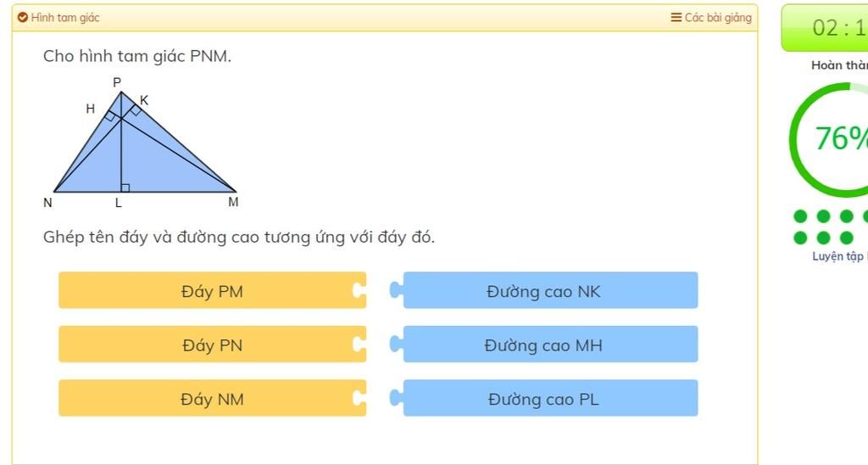Open the Các bài giảng hamburger menu icon
The height and width of the screenshot is (465, 868).
[676, 17]
